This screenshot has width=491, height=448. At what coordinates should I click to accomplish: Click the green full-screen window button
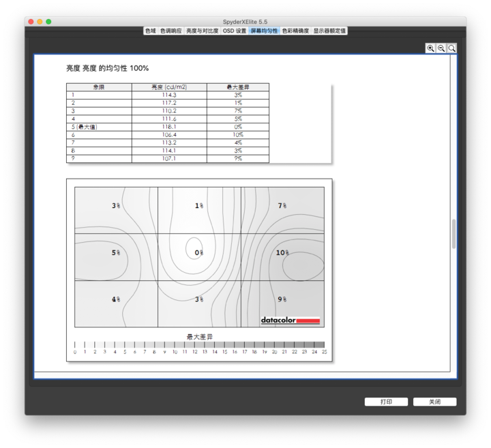pyautogui.click(x=48, y=22)
